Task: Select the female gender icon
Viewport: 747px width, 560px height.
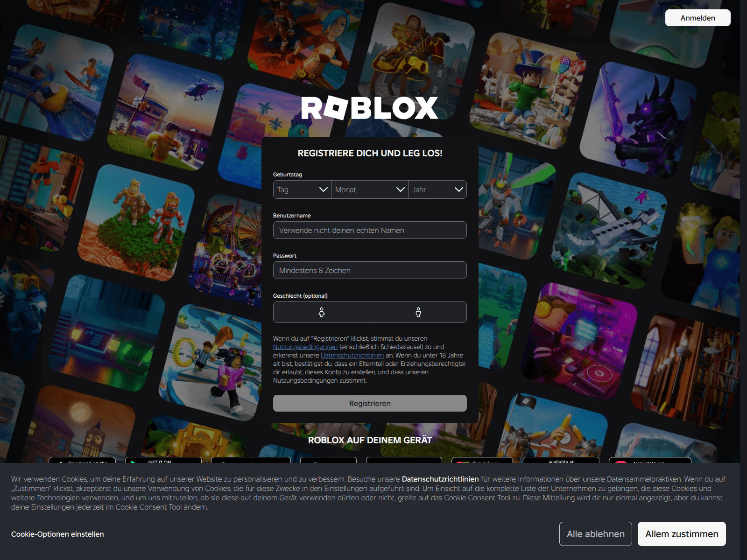Action: pos(322,312)
